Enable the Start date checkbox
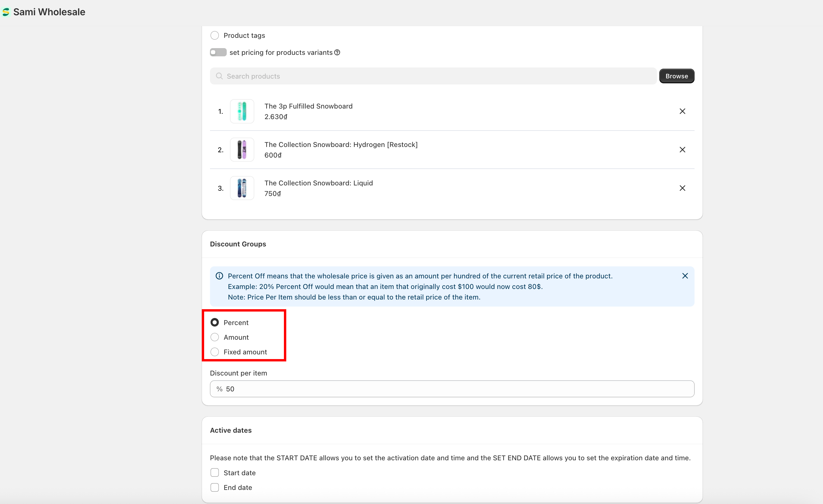The image size is (823, 504). pyautogui.click(x=215, y=473)
